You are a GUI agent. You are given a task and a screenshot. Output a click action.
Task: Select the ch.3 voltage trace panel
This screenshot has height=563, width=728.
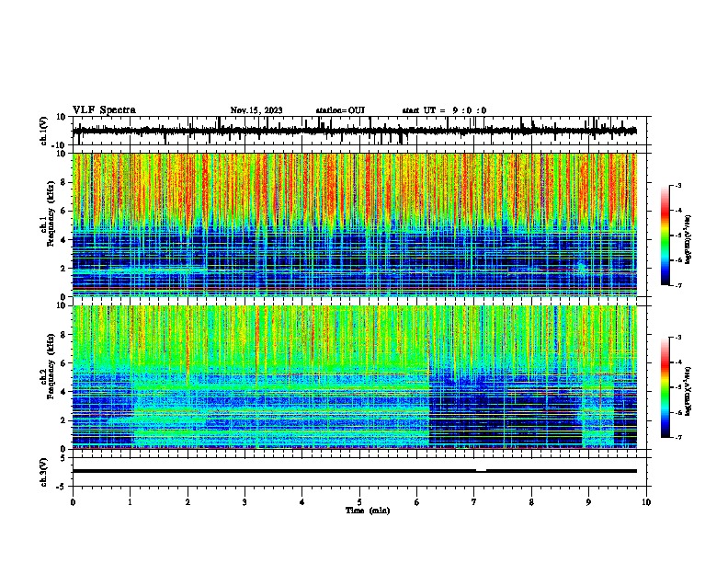361,472
